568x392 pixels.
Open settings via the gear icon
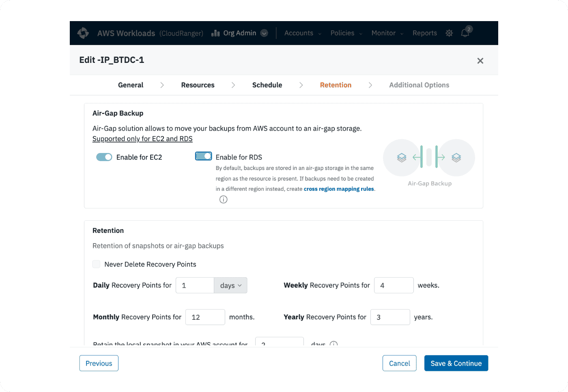click(449, 33)
